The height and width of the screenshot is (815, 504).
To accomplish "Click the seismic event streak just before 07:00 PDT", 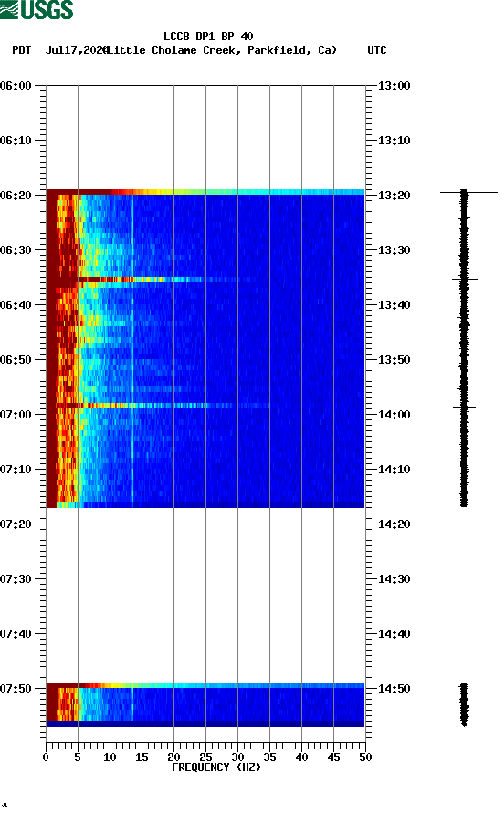I will 156,406.
